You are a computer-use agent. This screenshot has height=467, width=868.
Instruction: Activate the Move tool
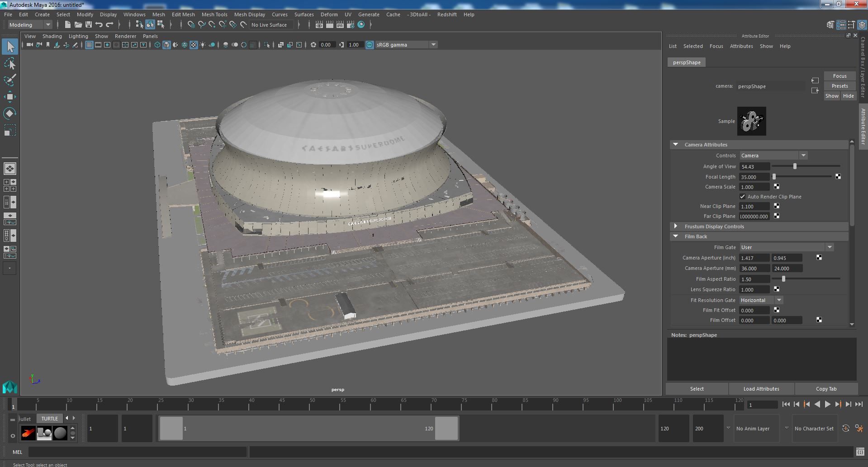coord(10,96)
